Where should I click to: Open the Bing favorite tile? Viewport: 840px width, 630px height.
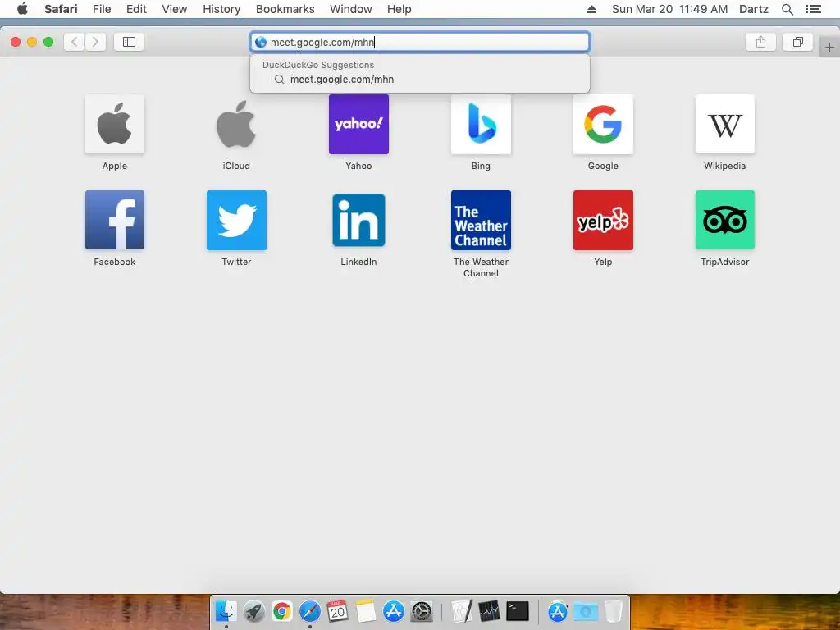pos(481,125)
